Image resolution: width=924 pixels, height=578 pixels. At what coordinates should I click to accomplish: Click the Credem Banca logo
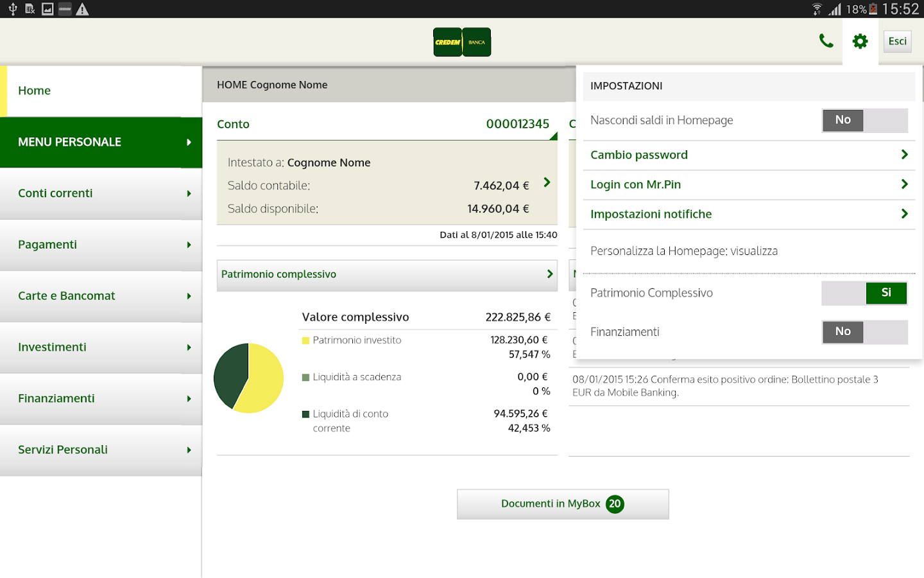pyautogui.click(x=462, y=42)
